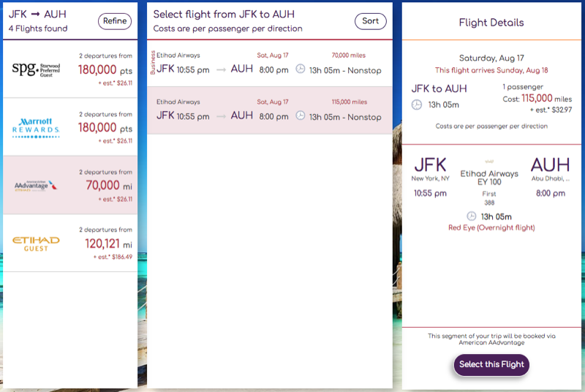Click the SPG Starwood Preferred Guest logo
The height and width of the screenshot is (392, 585).
36,69
